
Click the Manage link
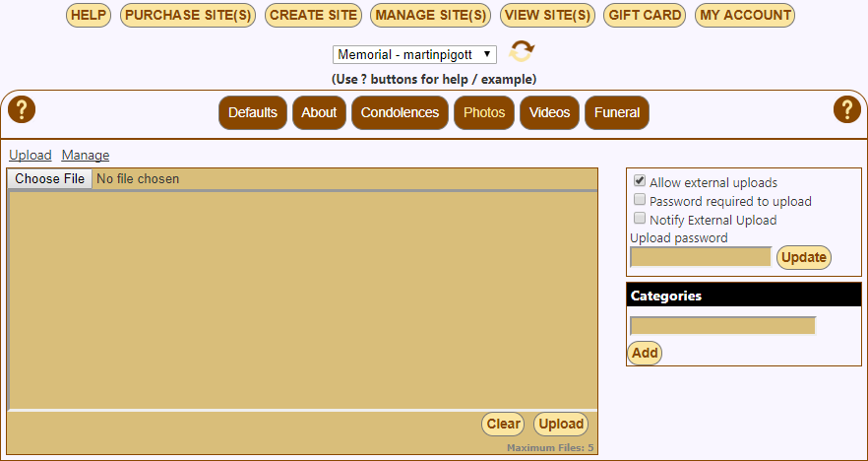coord(86,156)
